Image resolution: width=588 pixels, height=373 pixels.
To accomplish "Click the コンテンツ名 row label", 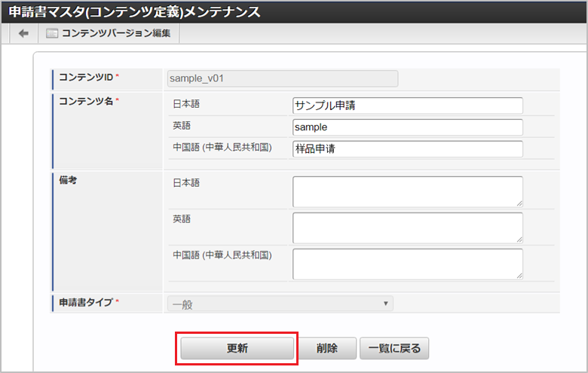I will tap(86, 101).
